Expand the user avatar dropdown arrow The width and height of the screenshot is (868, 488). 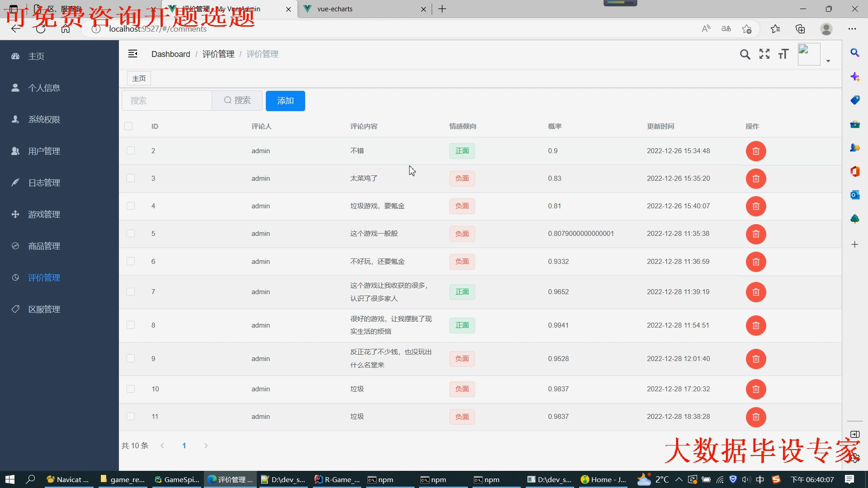pos(828,61)
